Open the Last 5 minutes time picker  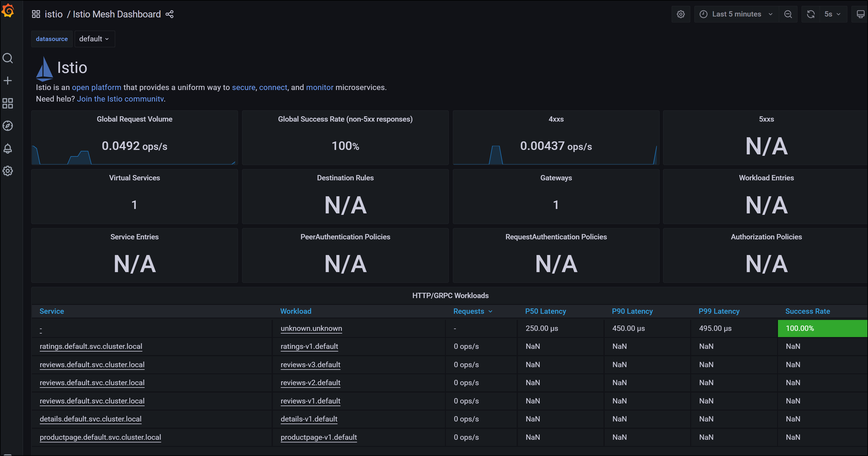click(x=736, y=14)
